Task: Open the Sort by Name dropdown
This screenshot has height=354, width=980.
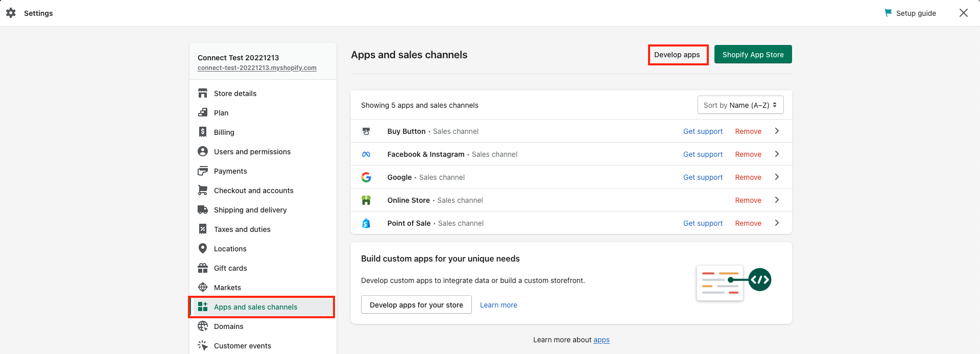Action: (740, 105)
